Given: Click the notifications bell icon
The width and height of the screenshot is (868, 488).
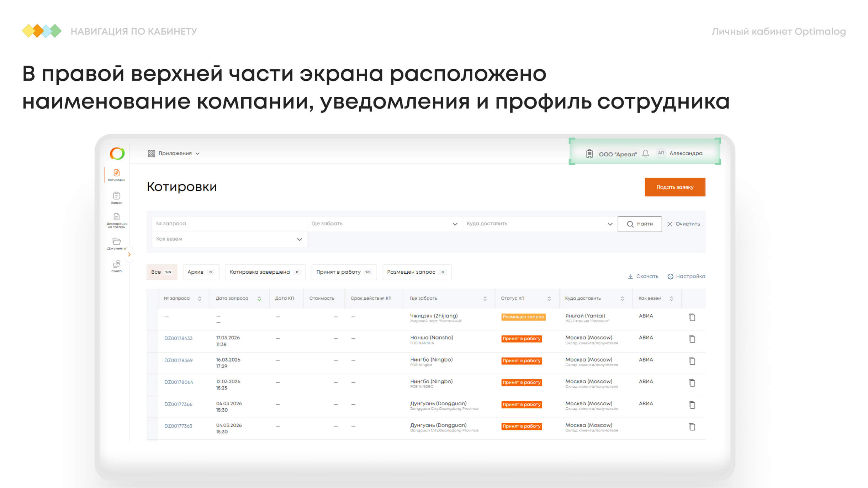Looking at the screenshot, I should (x=645, y=154).
